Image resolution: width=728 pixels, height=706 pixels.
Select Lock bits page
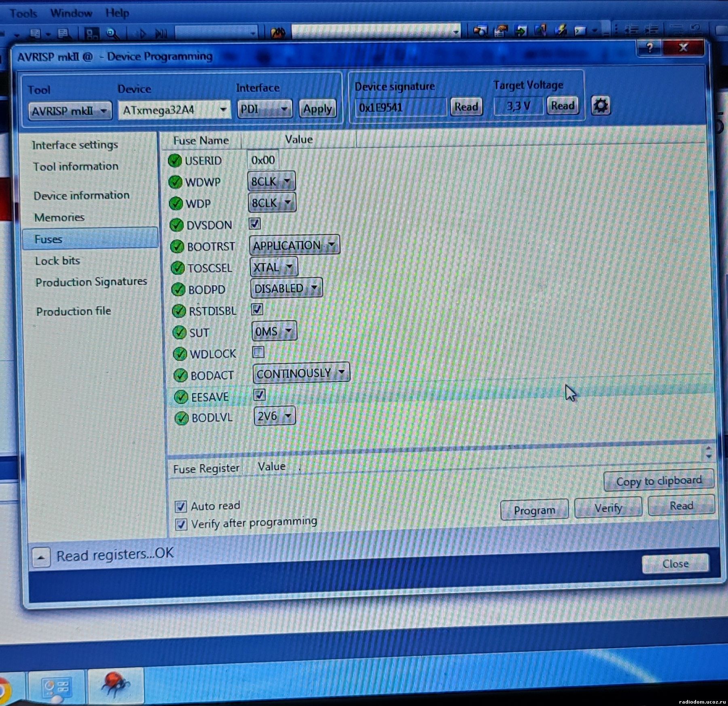point(57,261)
